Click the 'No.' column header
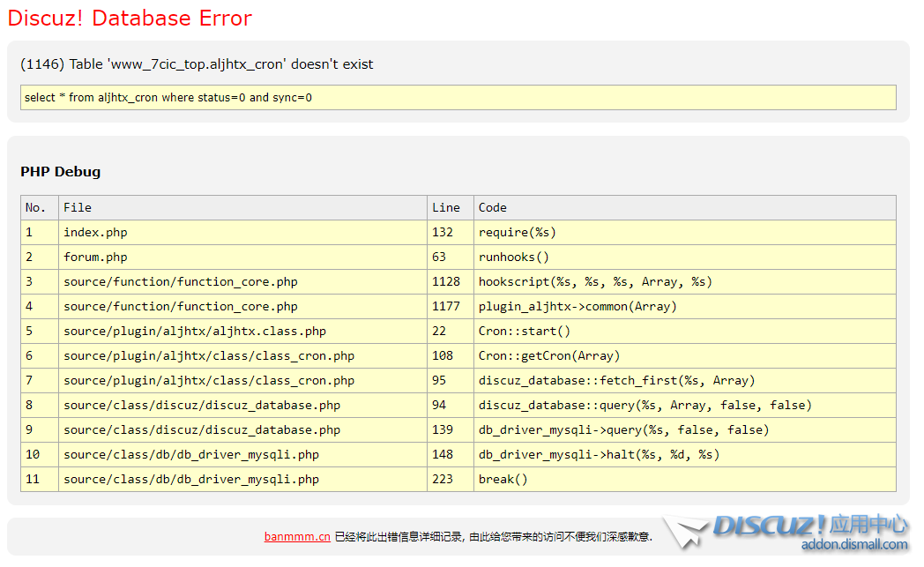924x567 pixels. point(35,207)
